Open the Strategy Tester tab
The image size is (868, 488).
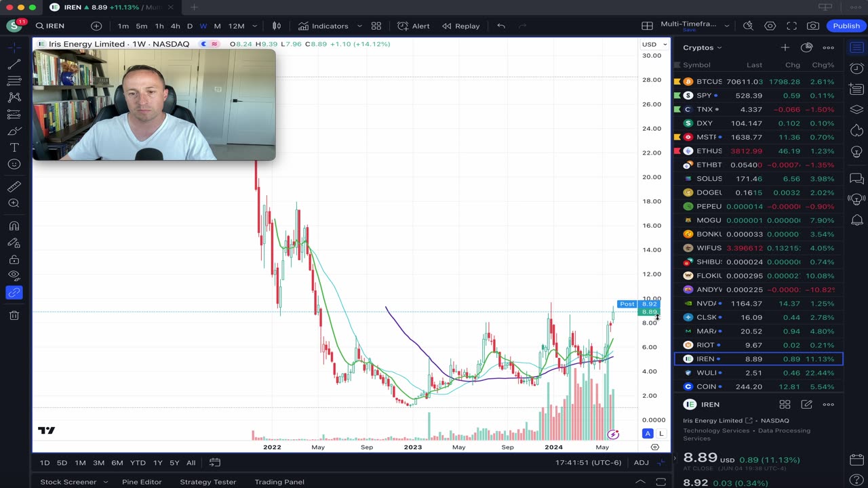click(208, 482)
